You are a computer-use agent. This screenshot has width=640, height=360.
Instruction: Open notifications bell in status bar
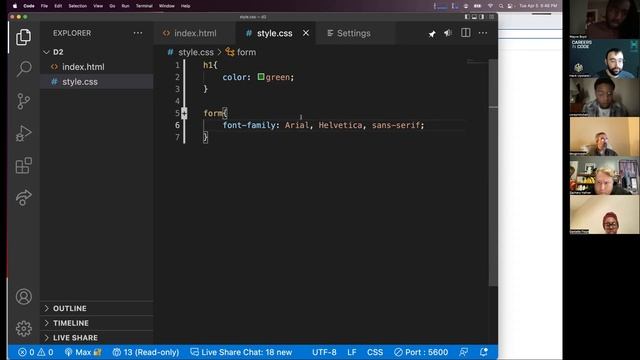484,352
